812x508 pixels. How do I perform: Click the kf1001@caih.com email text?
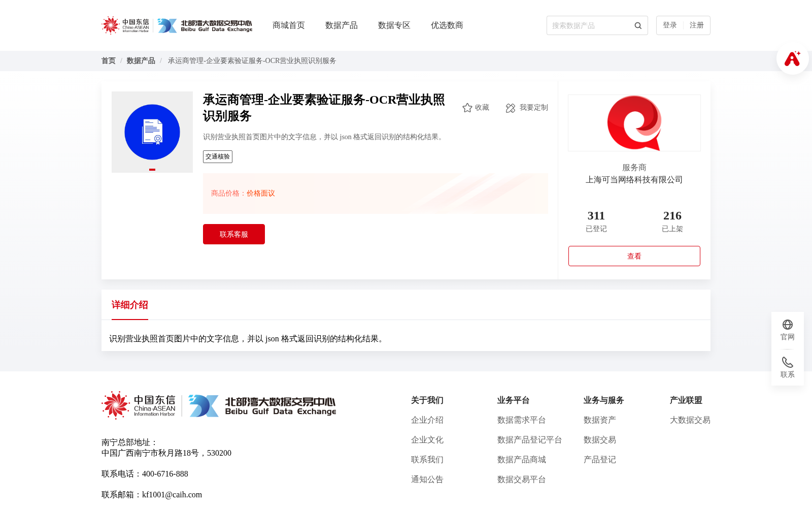pos(172,495)
